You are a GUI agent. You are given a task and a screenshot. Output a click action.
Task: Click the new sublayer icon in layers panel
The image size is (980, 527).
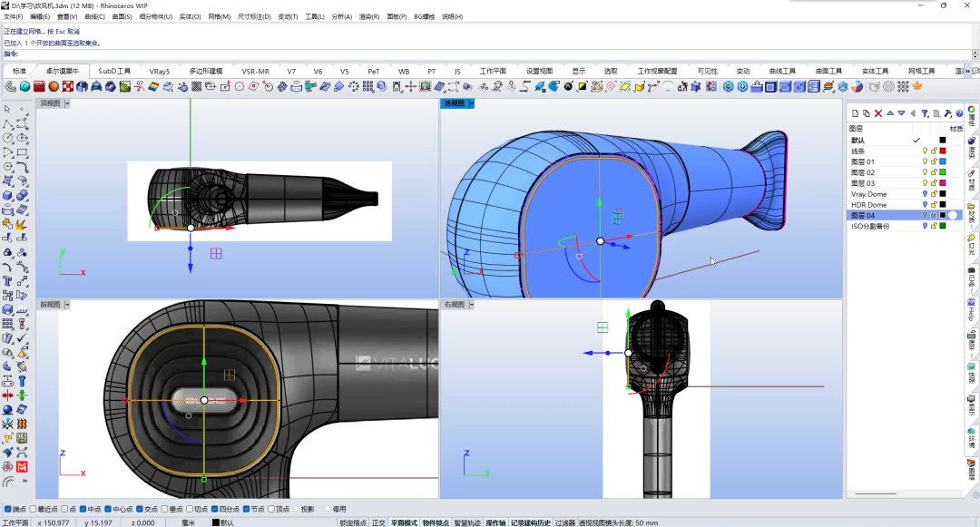tap(867, 113)
